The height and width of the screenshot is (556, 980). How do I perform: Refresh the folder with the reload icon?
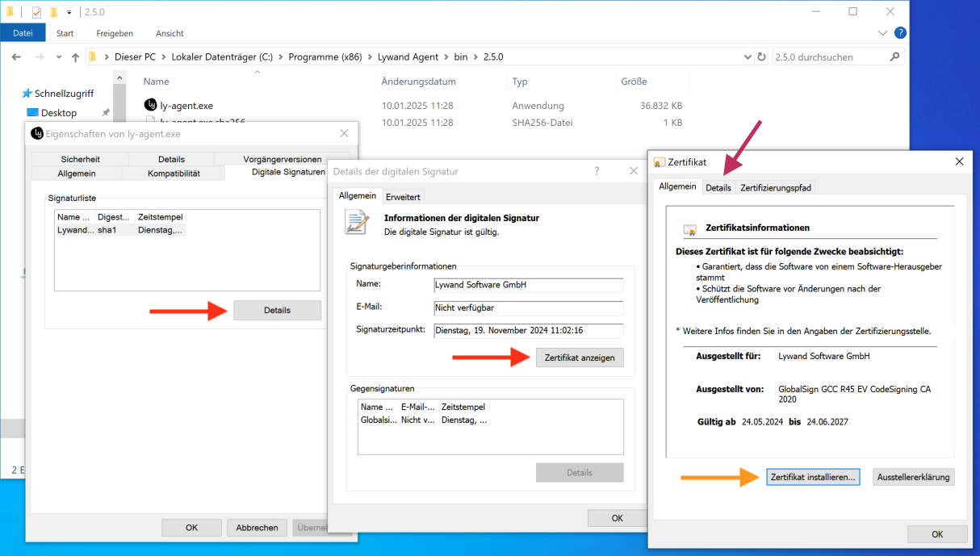(x=761, y=57)
